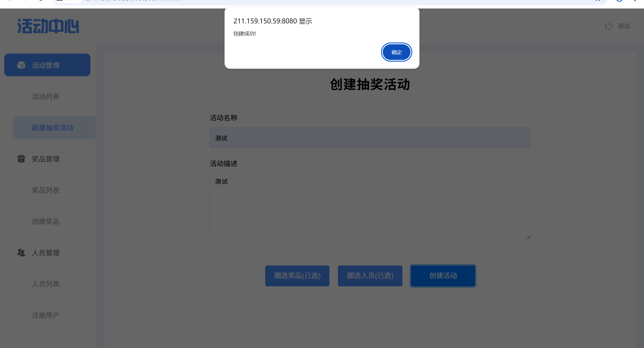This screenshot has height=348, width=644.
Task: Click the bookmark star in address bar
Action: 597,1
